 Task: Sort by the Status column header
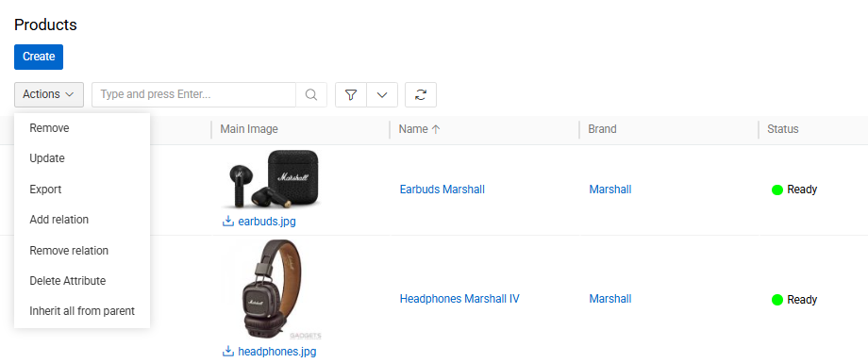783,129
